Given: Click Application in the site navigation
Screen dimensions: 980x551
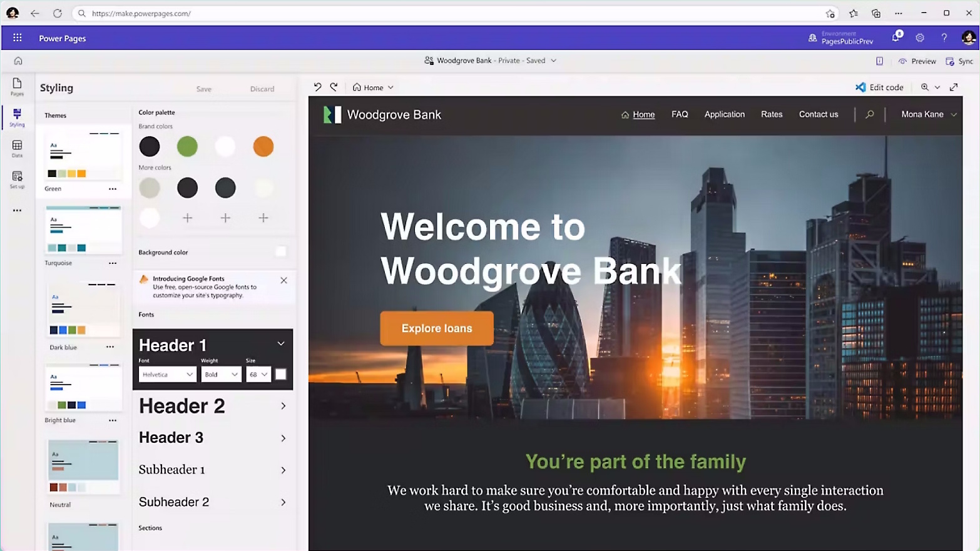Looking at the screenshot, I should 725,114.
